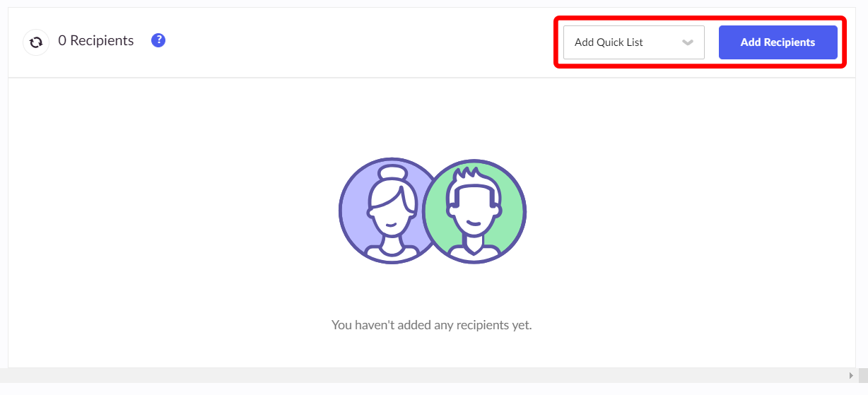Click the horizontal scrollbar right arrow
This screenshot has height=395, width=868.
(851, 375)
